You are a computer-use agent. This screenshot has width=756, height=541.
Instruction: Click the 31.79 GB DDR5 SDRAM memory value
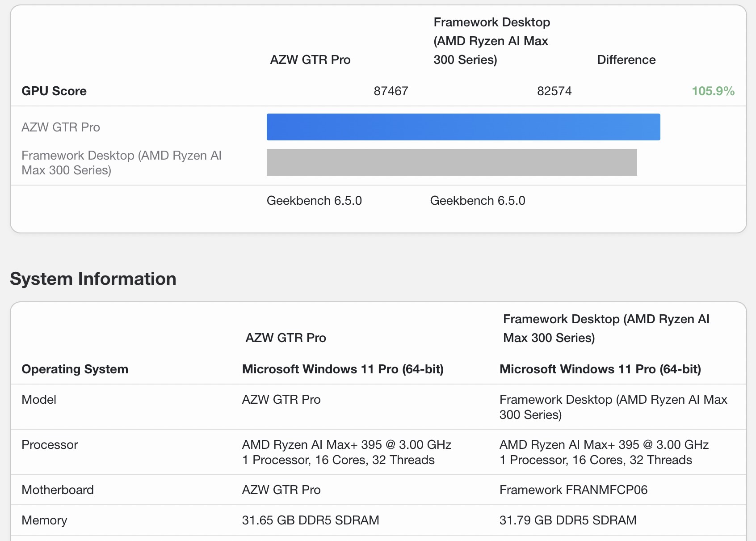[568, 520]
